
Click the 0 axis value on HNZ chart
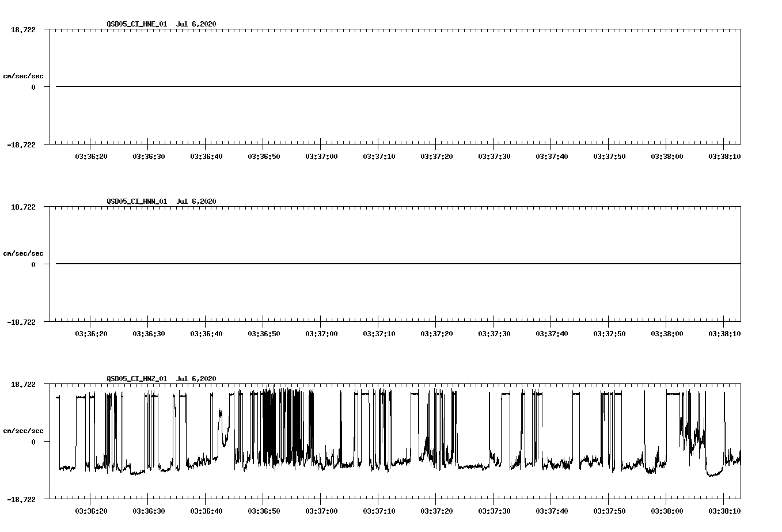[x=33, y=442]
